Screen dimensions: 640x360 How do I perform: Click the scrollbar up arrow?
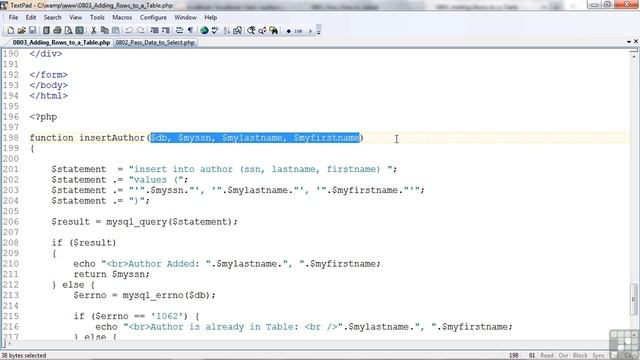pos(634,56)
